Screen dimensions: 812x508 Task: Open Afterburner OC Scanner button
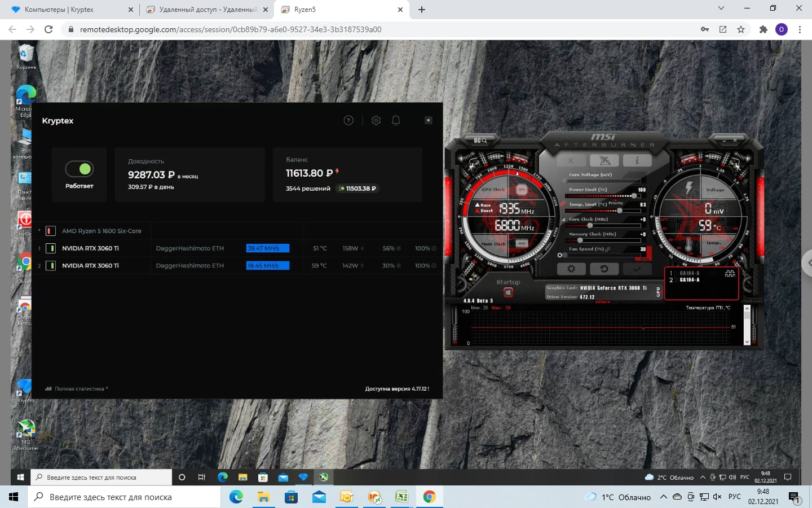click(480, 140)
